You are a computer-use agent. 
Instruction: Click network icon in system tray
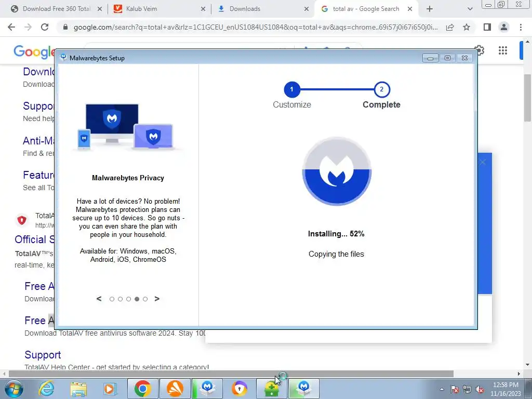467,390
